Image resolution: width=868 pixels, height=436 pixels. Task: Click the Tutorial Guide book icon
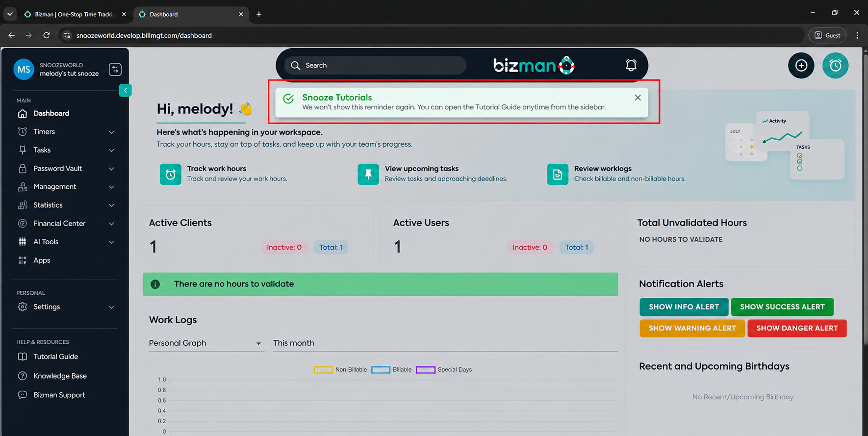tap(23, 357)
